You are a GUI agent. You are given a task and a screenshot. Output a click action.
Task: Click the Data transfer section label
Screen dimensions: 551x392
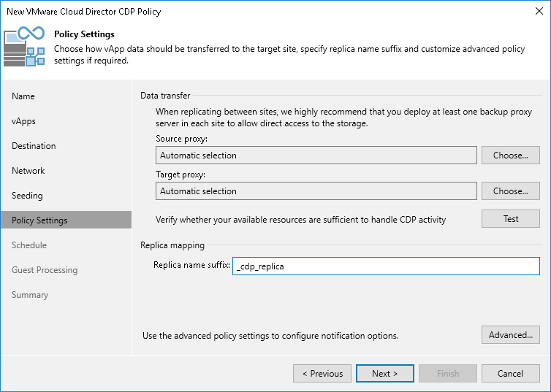coord(165,96)
